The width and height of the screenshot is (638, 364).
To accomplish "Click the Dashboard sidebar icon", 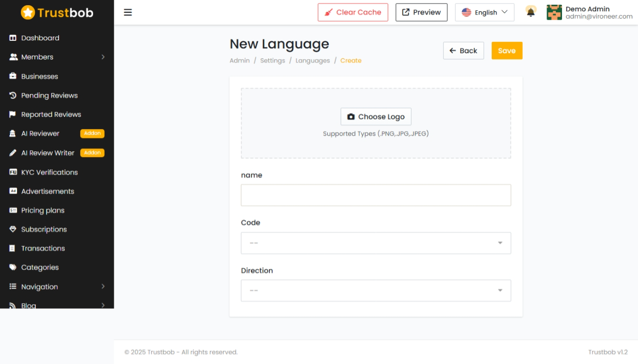I will [x=13, y=38].
